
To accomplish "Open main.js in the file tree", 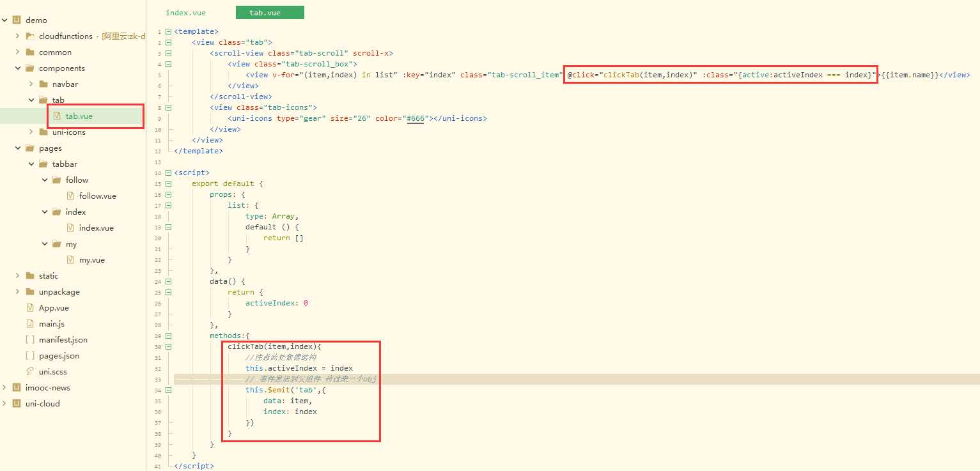I will [x=52, y=324].
